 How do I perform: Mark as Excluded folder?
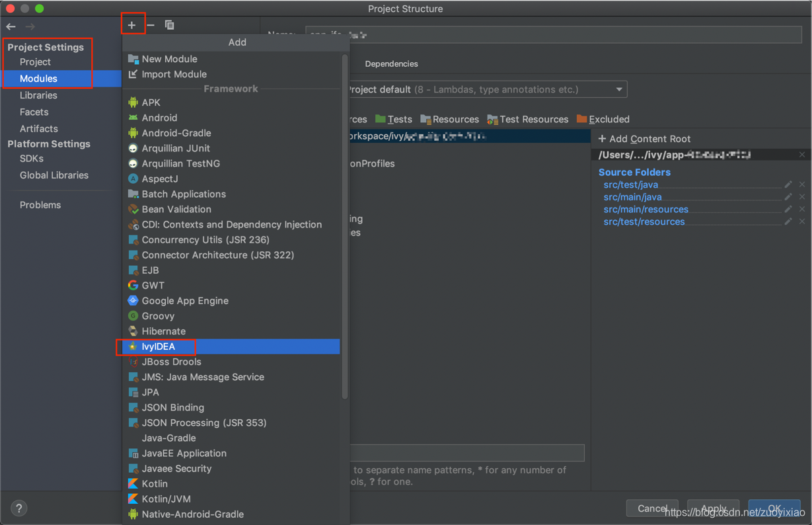click(603, 119)
